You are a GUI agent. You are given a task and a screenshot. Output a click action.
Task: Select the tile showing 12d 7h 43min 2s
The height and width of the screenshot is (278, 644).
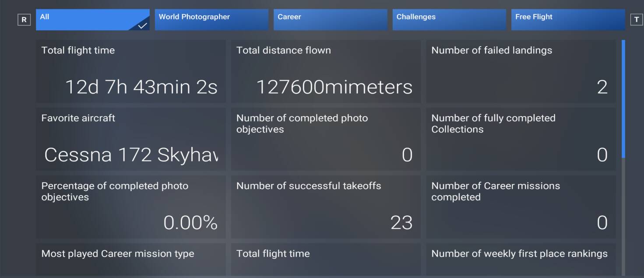131,71
